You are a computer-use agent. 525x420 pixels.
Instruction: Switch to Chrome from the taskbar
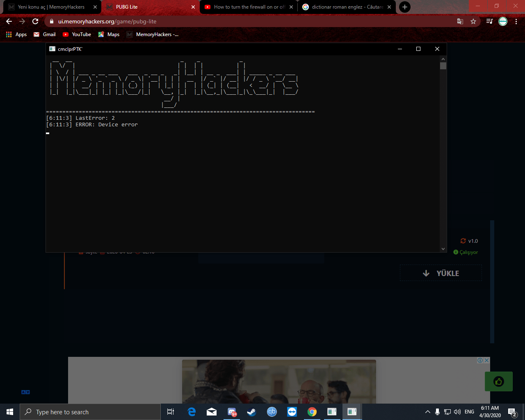pyautogui.click(x=312, y=412)
